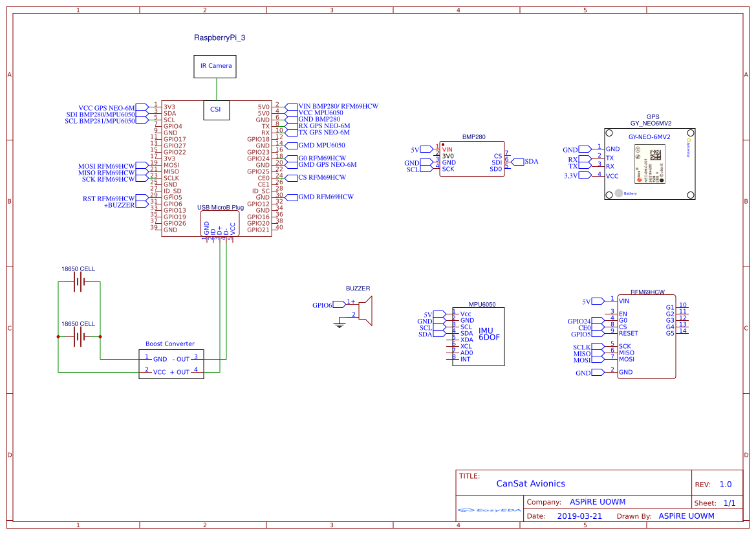756x535 pixels.
Task: Click the CanSat Avionics title text
Action: [531, 484]
